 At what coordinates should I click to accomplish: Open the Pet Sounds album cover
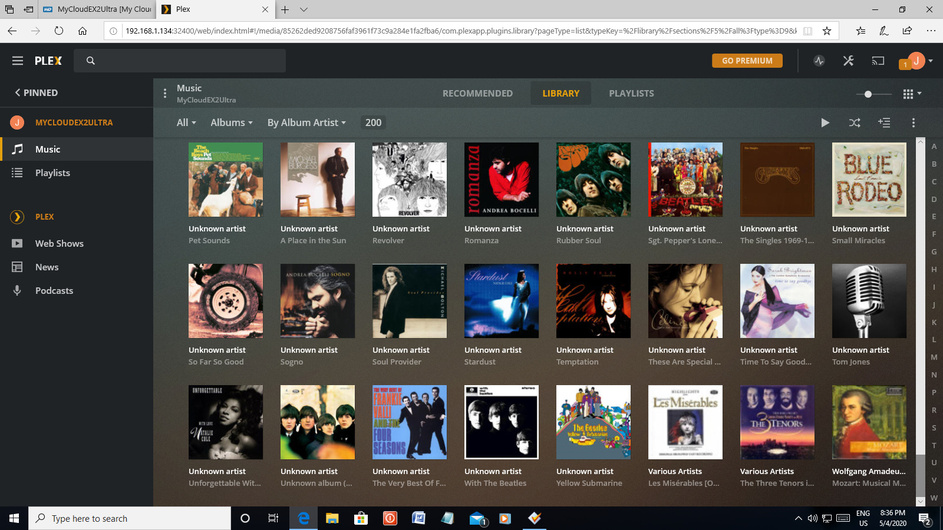(x=226, y=179)
